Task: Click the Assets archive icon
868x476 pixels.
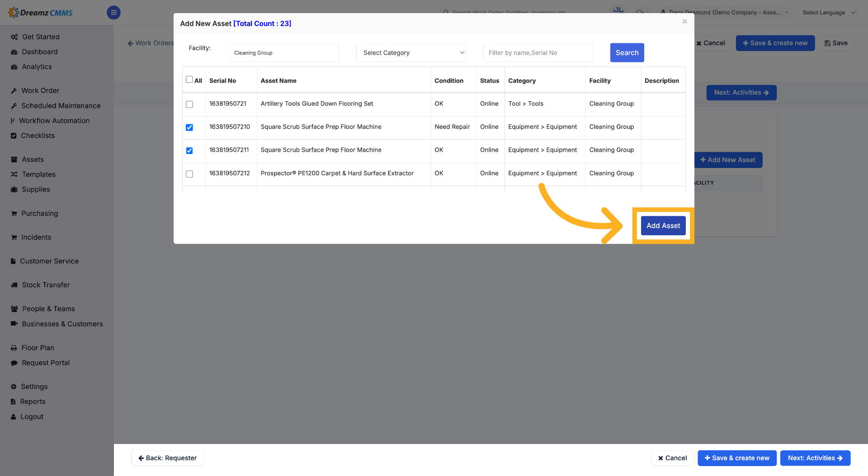Action: coord(14,159)
